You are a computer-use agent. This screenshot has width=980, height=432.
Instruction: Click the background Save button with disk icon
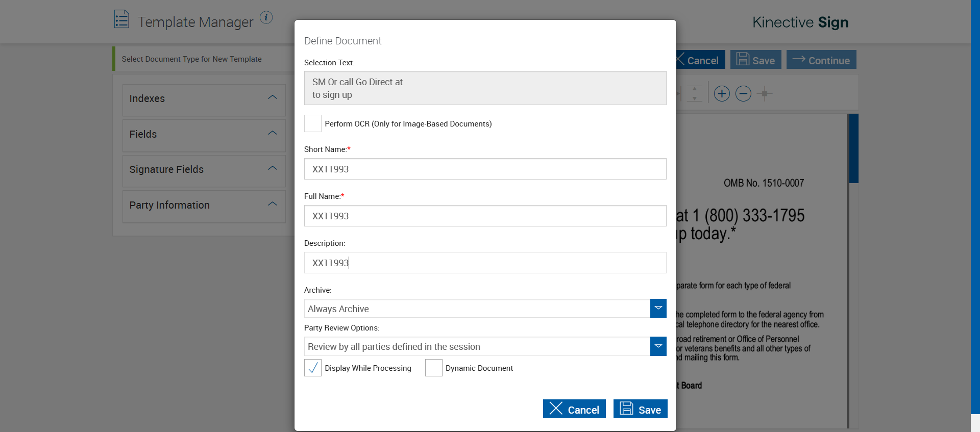click(x=755, y=60)
